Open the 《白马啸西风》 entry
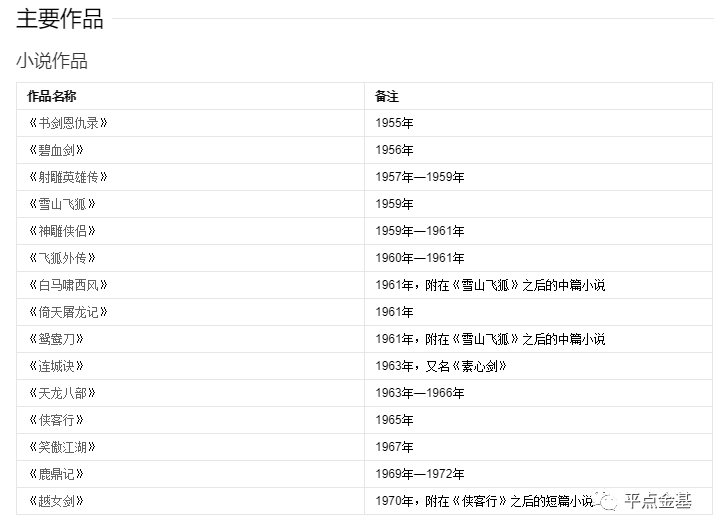Image resolution: width=714 pixels, height=531 pixels. click(x=68, y=285)
